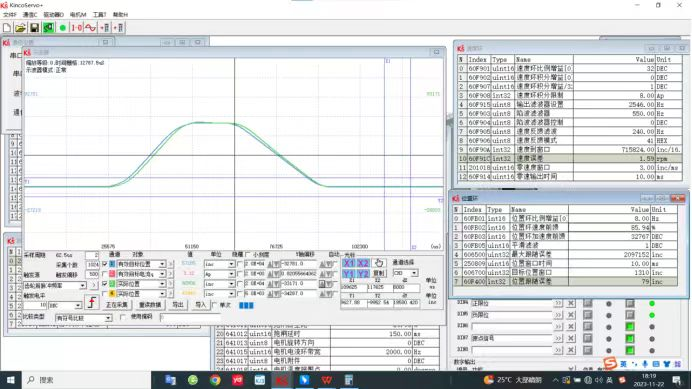
Task: Open file with the yellow folder icon
Action: [x=20, y=28]
